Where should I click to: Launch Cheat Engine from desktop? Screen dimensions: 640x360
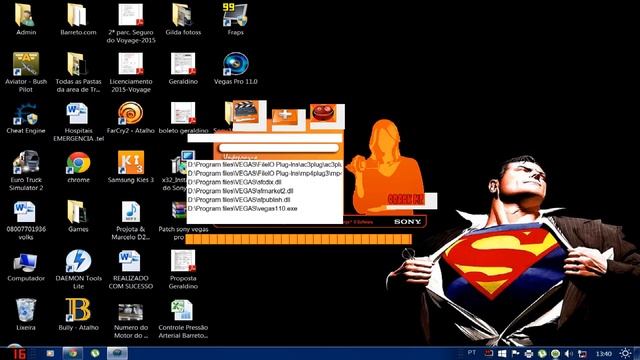tap(26, 118)
